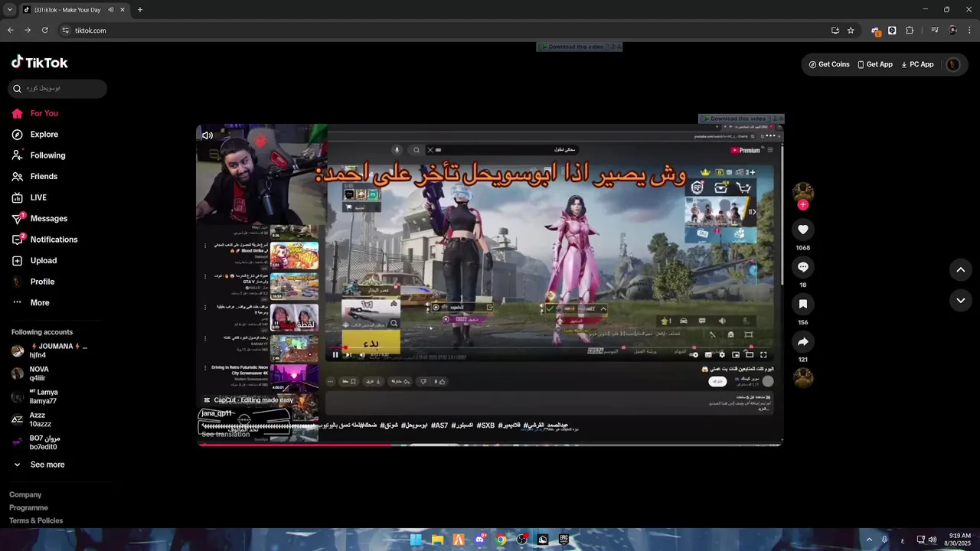Open the spinning sound disc below share
This screenshot has width=980, height=551.
point(803,378)
